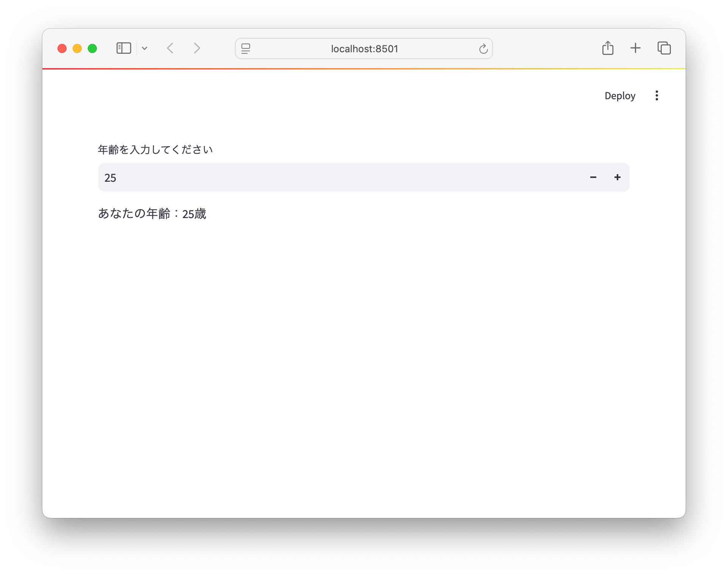Click the green zoom window button
Viewport: 728px width, 574px height.
click(x=92, y=48)
